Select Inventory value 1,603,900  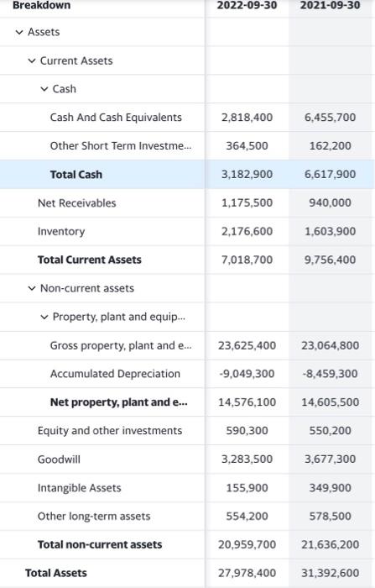[330, 231]
